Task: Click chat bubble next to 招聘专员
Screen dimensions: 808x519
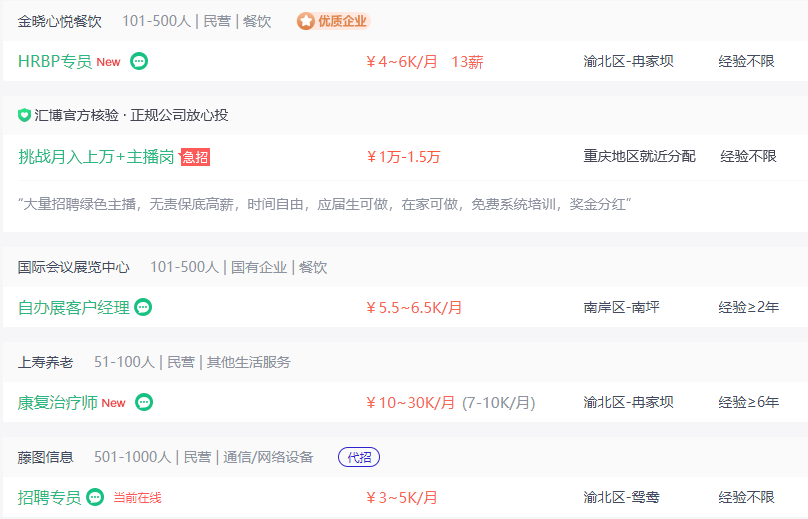Action: pyautogui.click(x=95, y=497)
